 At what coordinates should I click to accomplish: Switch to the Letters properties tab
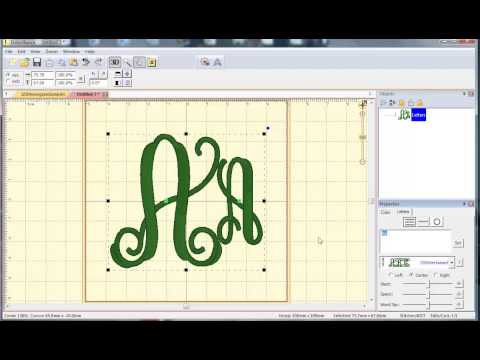coord(403,212)
